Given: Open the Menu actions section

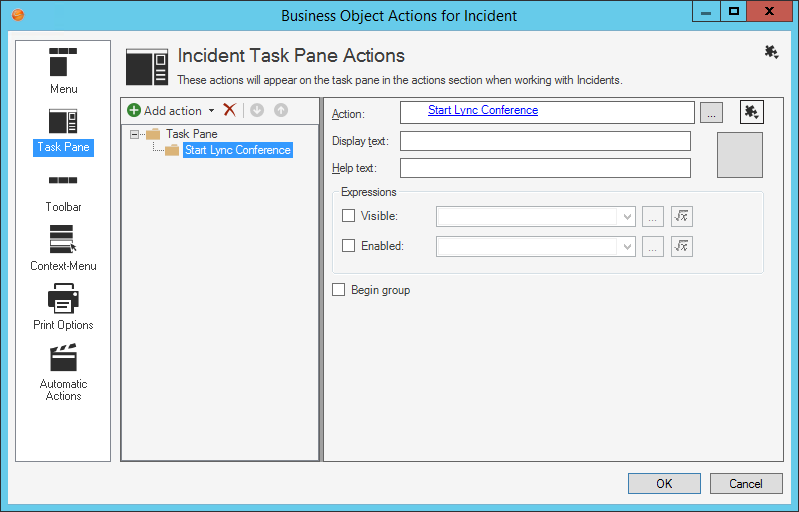Looking at the screenshot, I should (x=63, y=71).
